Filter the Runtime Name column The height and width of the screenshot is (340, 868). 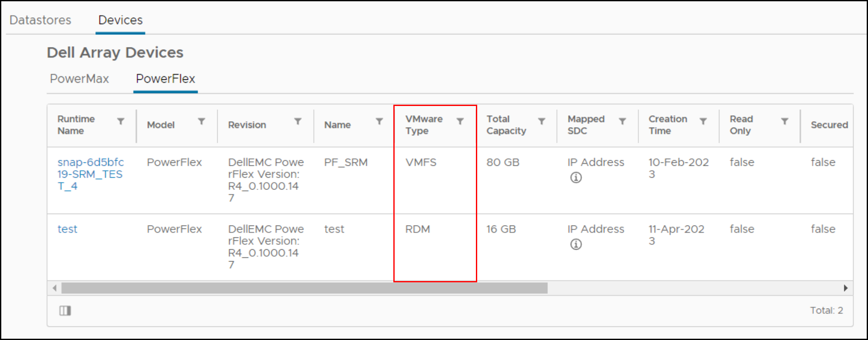click(121, 121)
